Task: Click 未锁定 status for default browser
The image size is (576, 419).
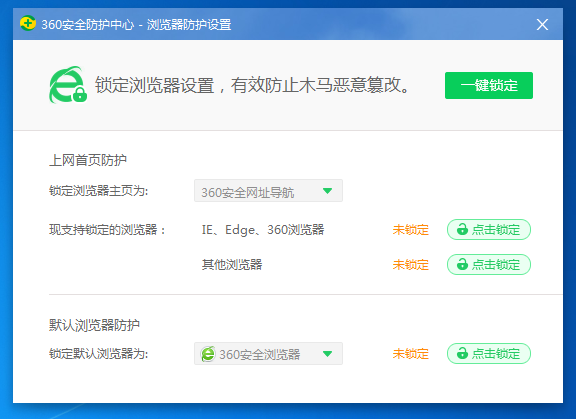Action: (x=411, y=354)
